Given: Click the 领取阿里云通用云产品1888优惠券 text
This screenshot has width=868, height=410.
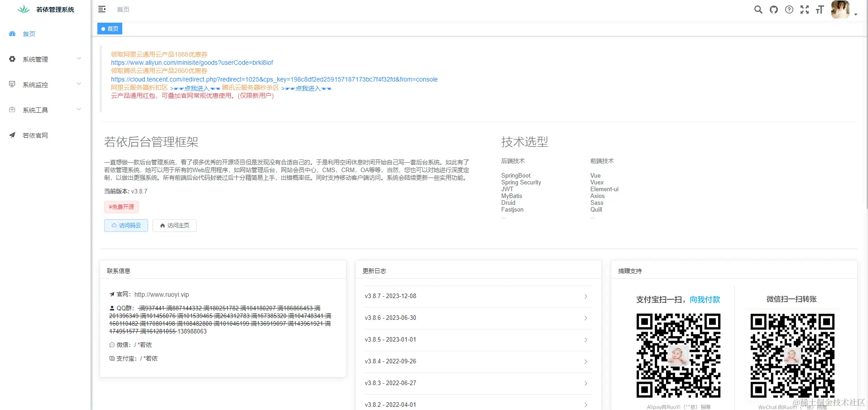Looking at the screenshot, I should pos(159,54).
